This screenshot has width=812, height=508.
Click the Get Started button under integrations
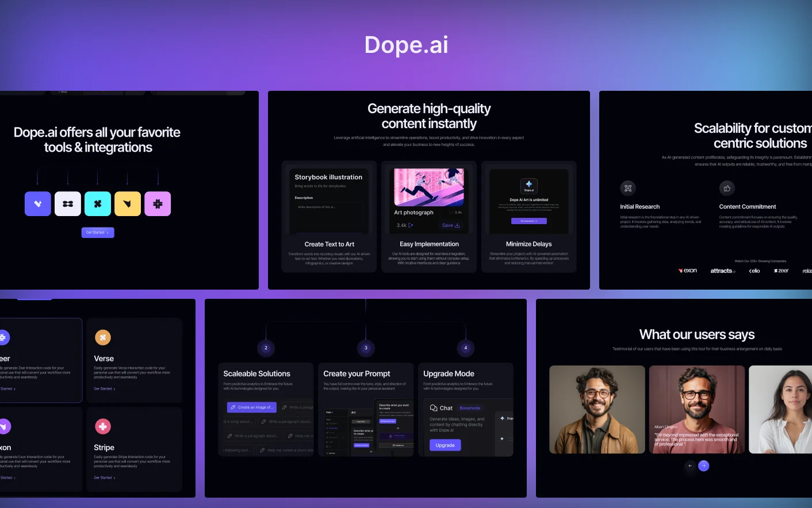98,233
